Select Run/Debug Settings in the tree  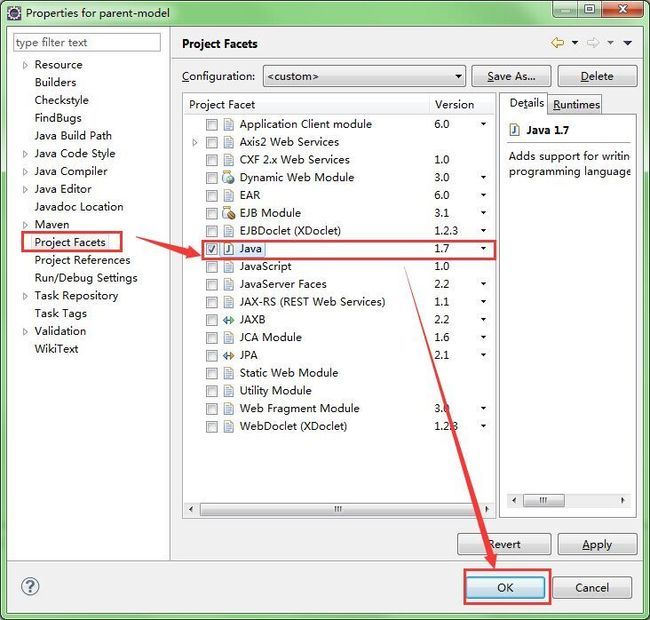coord(86,278)
